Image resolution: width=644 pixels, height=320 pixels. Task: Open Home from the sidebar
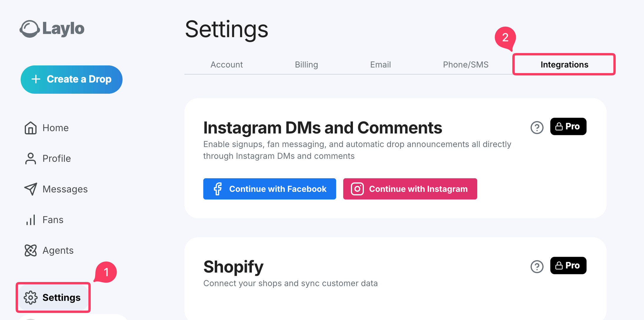click(x=47, y=128)
